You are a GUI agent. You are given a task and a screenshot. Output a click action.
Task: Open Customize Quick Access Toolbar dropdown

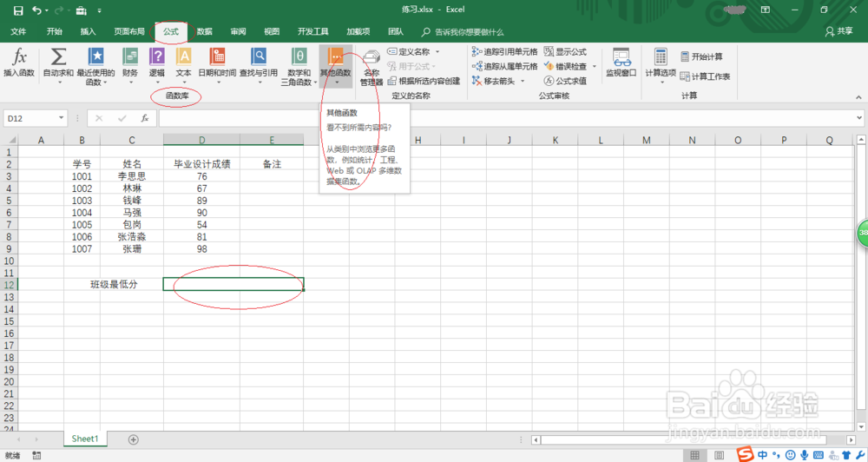[99, 10]
